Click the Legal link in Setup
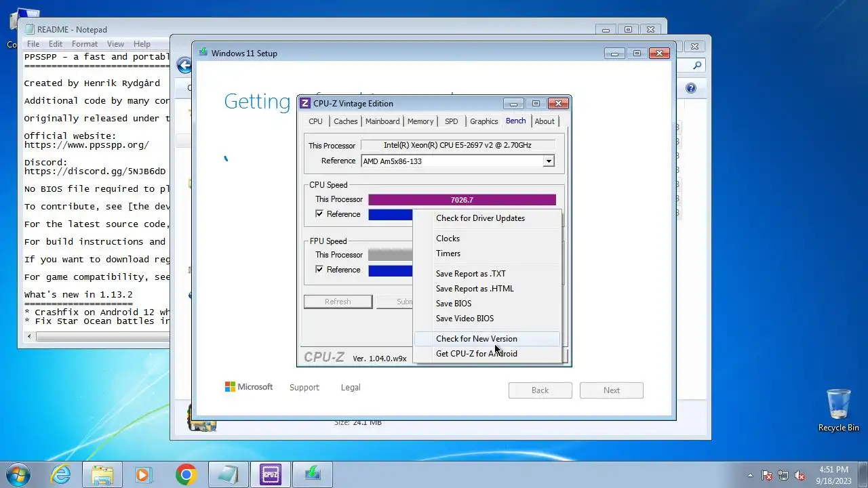 [x=351, y=388]
